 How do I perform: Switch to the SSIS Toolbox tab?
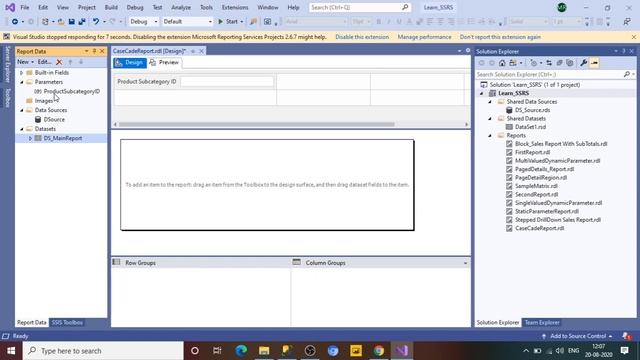coord(67,322)
